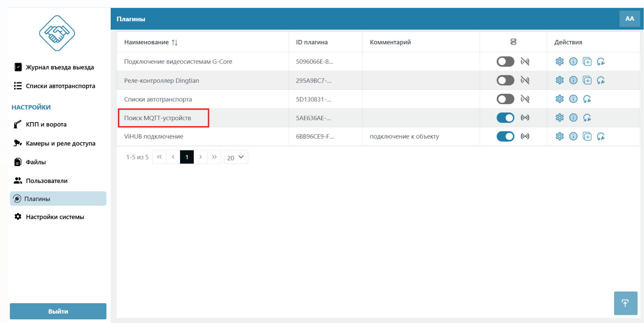Duplicate the ViHUB подключение plugin
Screen dimensions: 644x323
click(x=587, y=136)
